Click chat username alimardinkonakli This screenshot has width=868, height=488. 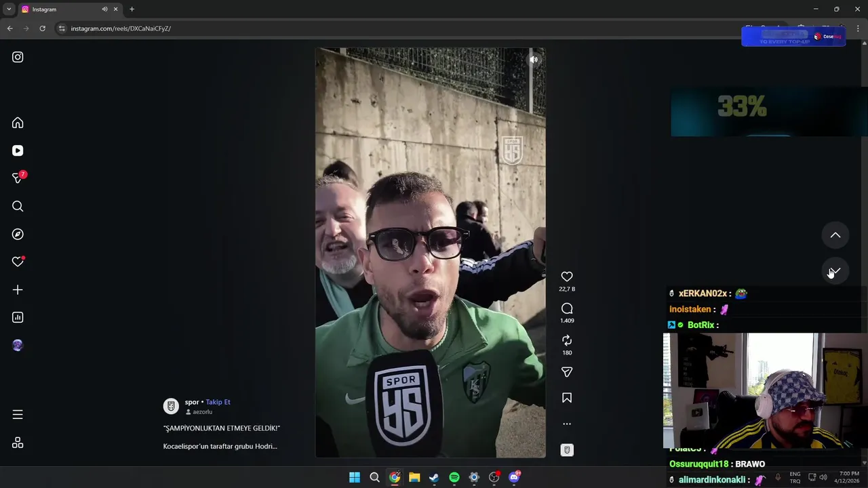[712, 480]
